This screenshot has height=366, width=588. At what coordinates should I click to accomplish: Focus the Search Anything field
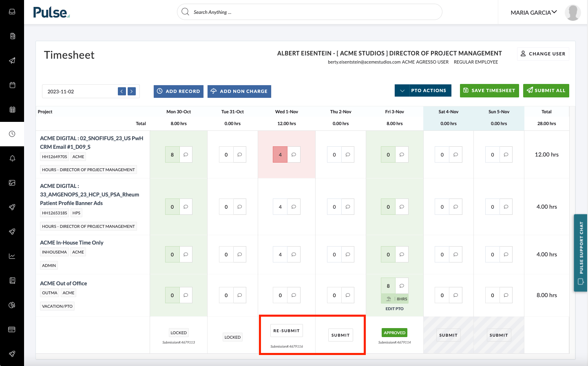point(309,12)
